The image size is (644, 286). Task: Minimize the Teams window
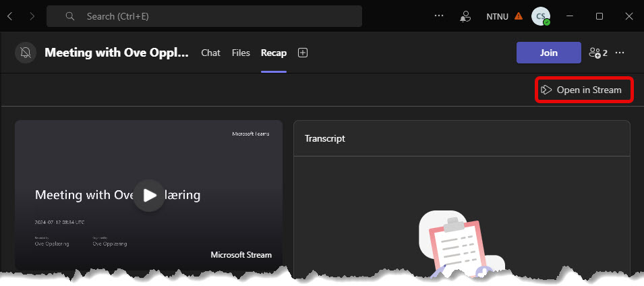coord(569,16)
